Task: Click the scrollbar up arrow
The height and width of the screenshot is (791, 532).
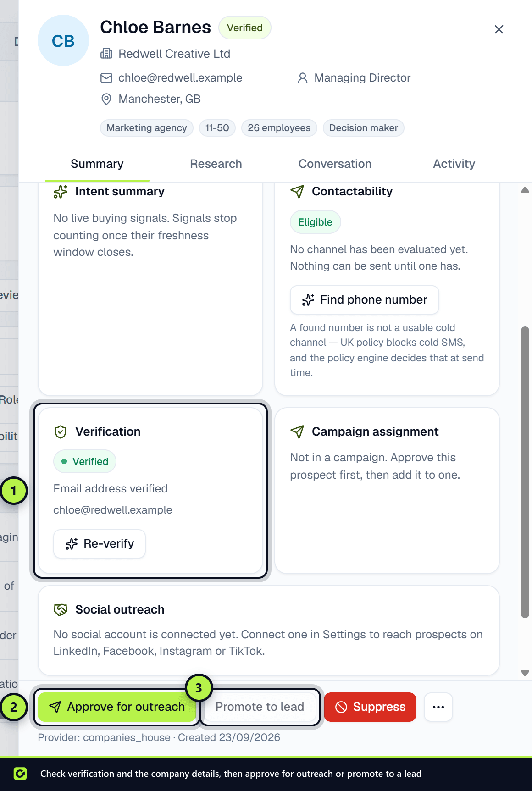Action: point(525,190)
